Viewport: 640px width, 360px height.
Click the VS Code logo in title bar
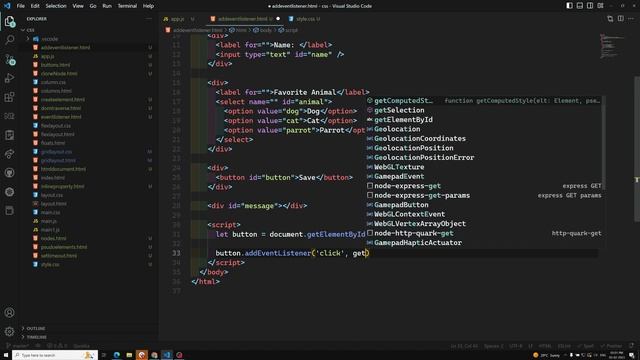pos(7,6)
